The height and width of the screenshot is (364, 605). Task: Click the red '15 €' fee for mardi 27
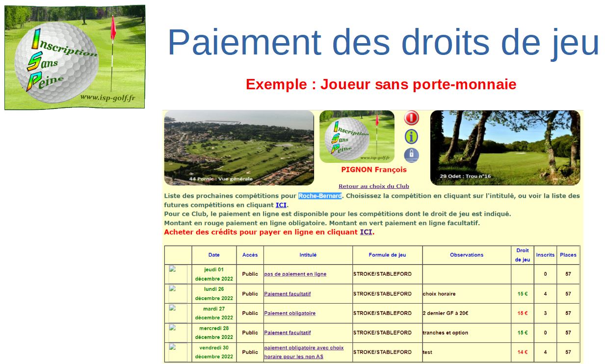(523, 313)
